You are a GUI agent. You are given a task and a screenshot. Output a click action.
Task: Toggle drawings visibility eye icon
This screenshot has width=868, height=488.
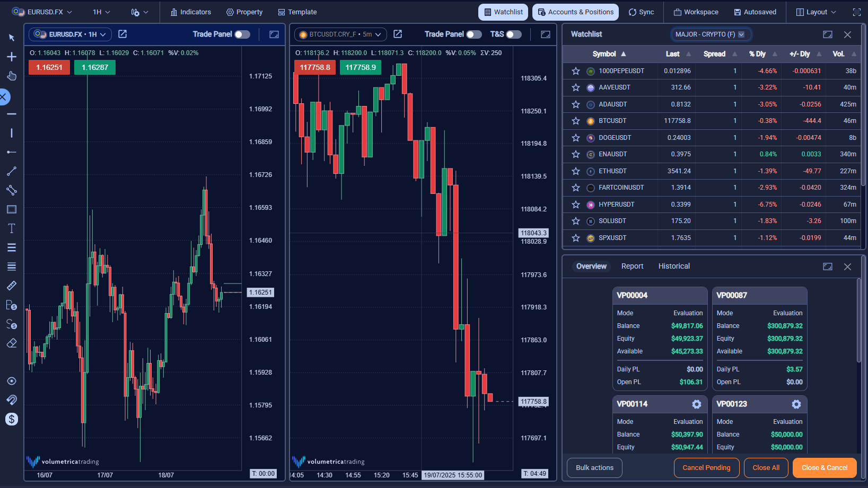click(x=12, y=381)
